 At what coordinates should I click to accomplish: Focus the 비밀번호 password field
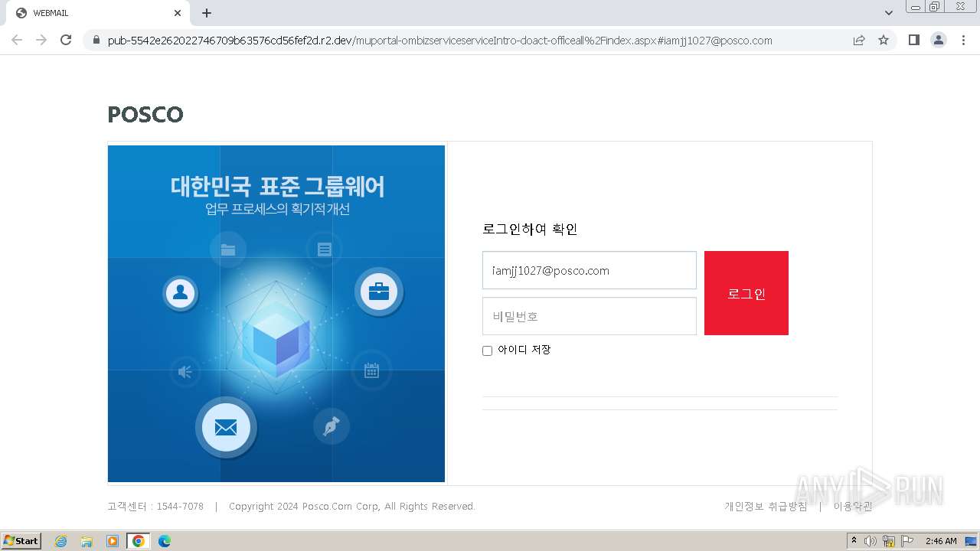click(x=590, y=316)
